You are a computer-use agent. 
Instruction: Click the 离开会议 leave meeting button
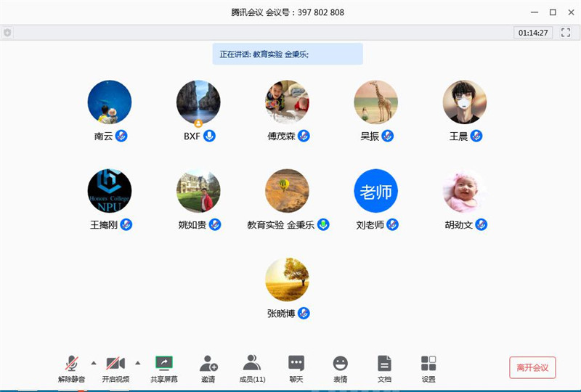tap(532, 367)
